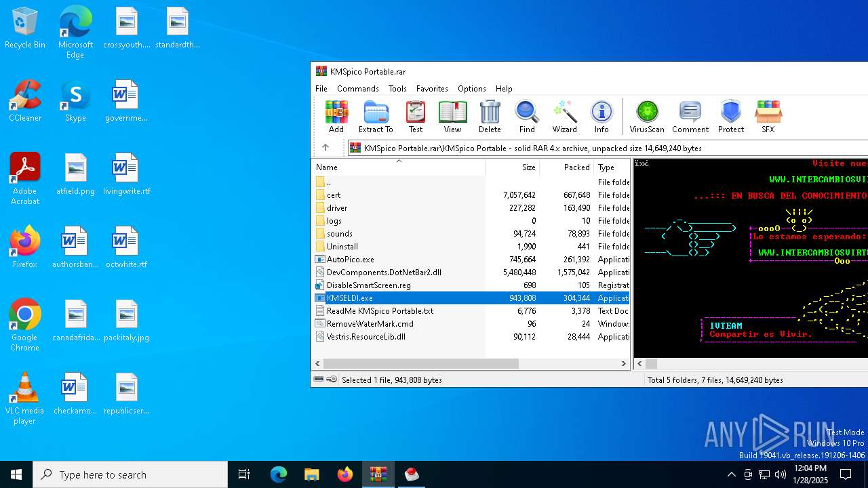Sort files by Type column header
This screenshot has width=868, height=488.
(612, 167)
